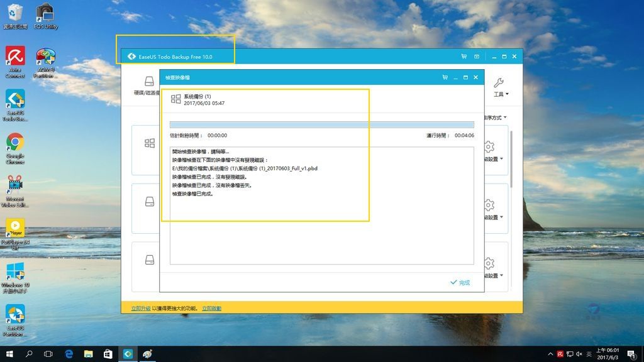Open the Action Center notification icon
644x362 pixels.
[631, 354]
